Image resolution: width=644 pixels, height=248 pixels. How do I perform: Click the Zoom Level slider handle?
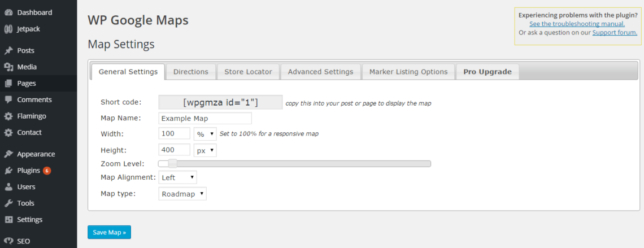point(172,164)
